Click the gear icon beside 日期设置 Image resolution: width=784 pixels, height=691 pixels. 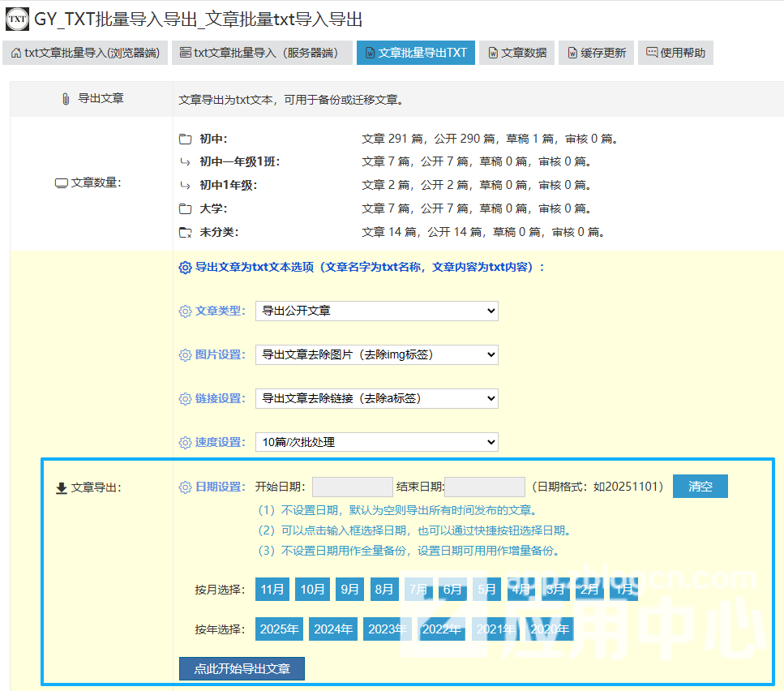coord(185,487)
